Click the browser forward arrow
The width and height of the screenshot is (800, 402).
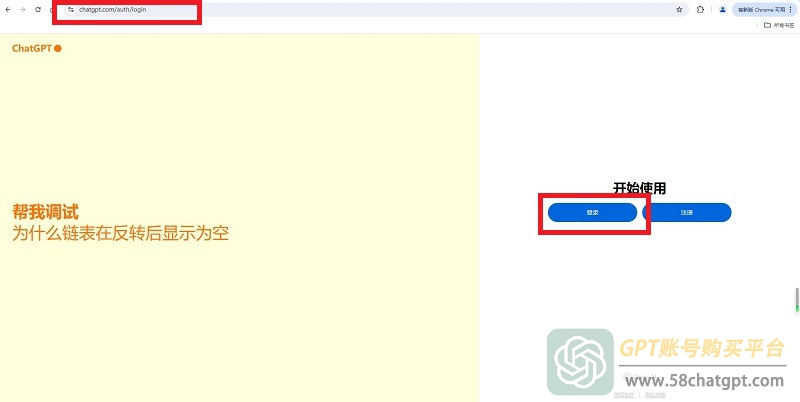22,10
